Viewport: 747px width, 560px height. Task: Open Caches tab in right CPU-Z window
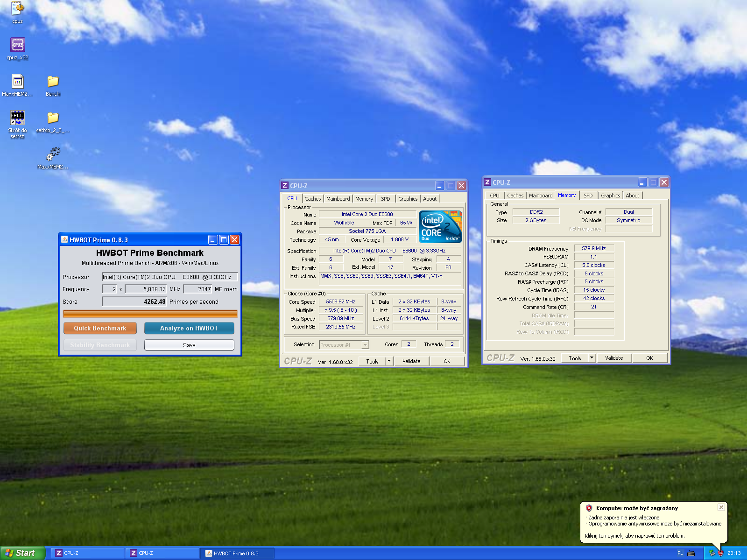tap(515, 196)
